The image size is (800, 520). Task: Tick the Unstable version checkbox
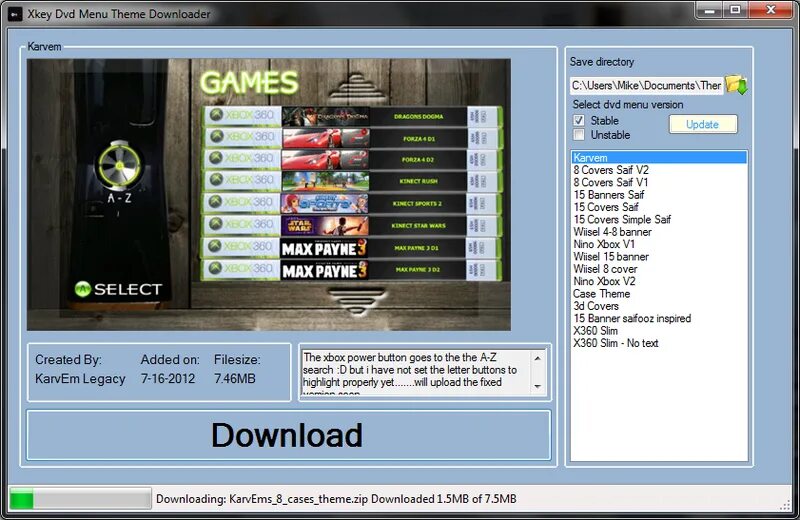tap(579, 135)
